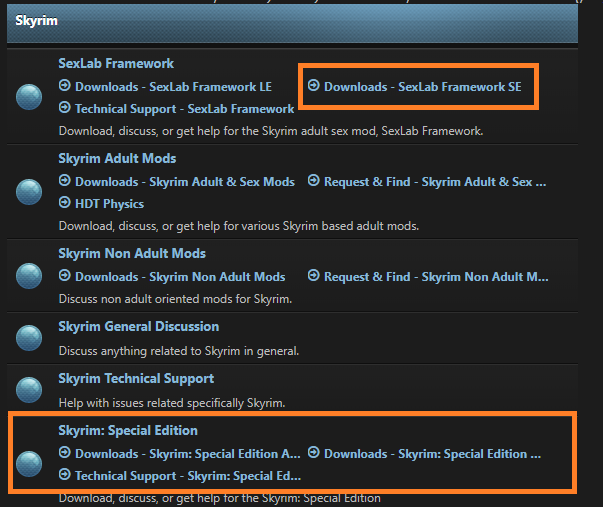Click arrow icon before Downloads - Skyrim: Special Edition A...
Screen dimensions: 603x507
coord(65,452)
